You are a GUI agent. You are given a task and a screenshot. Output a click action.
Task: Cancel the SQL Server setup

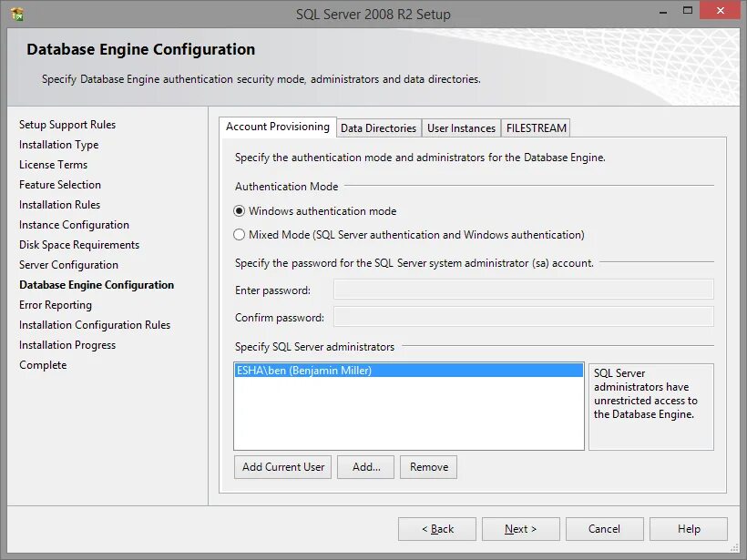coord(605,529)
